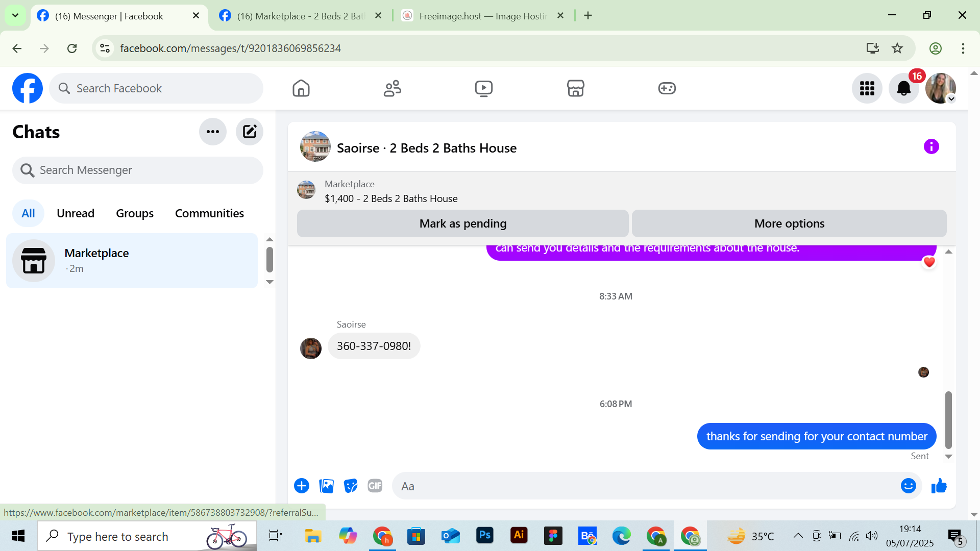Viewport: 980px width, 551px height.
Task: Send a thumbs-up like
Action: (939, 486)
